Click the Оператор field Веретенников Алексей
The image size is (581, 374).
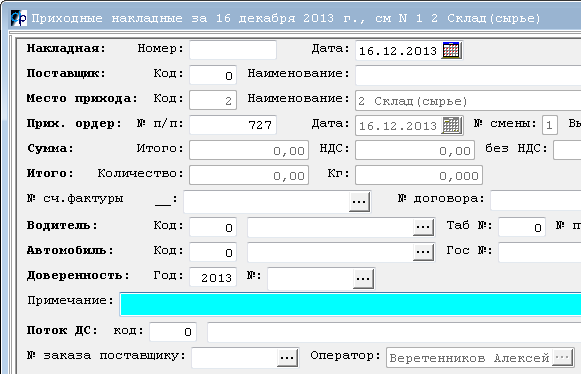tap(469, 358)
